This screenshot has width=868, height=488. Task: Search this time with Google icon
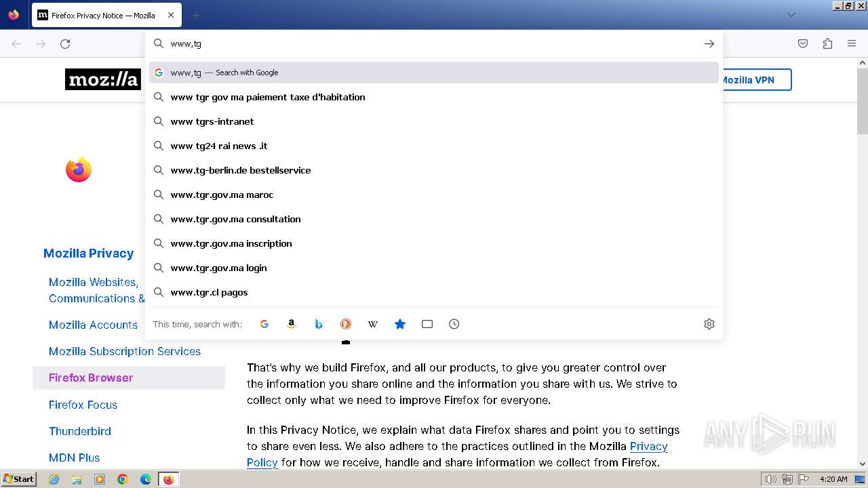[264, 324]
